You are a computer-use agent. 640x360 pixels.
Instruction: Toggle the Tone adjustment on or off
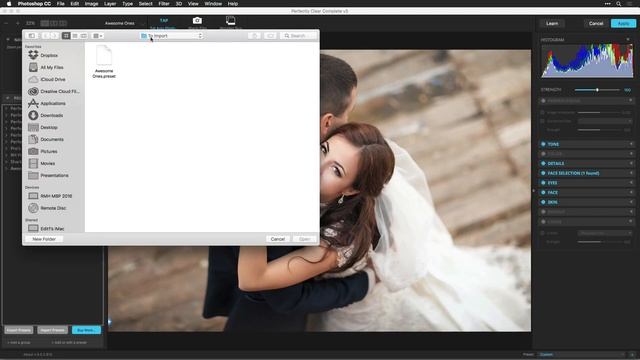543,144
